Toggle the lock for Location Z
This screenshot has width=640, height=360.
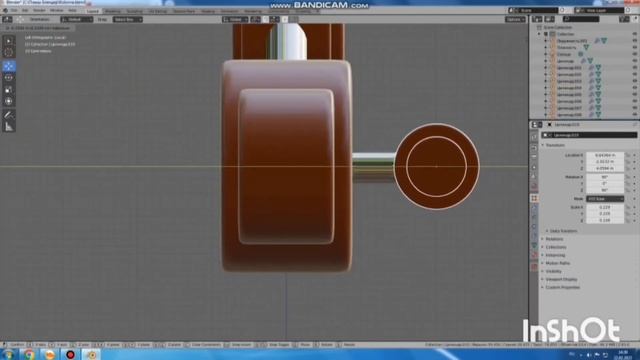[629, 168]
